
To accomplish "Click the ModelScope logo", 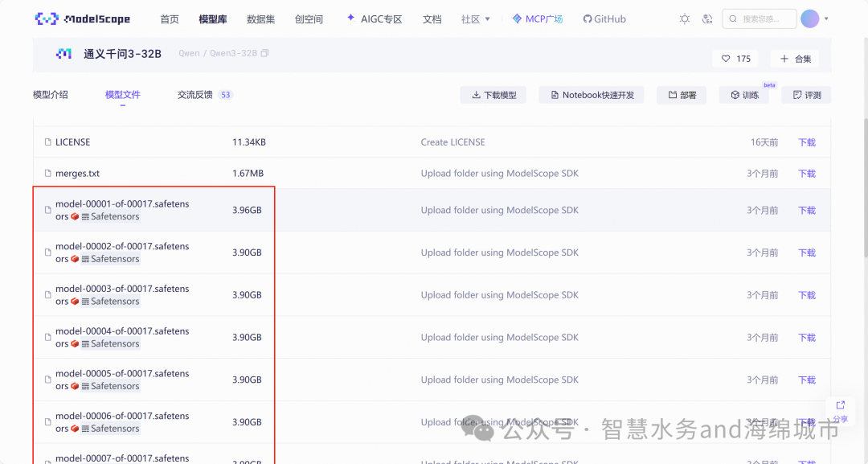I will [x=83, y=18].
